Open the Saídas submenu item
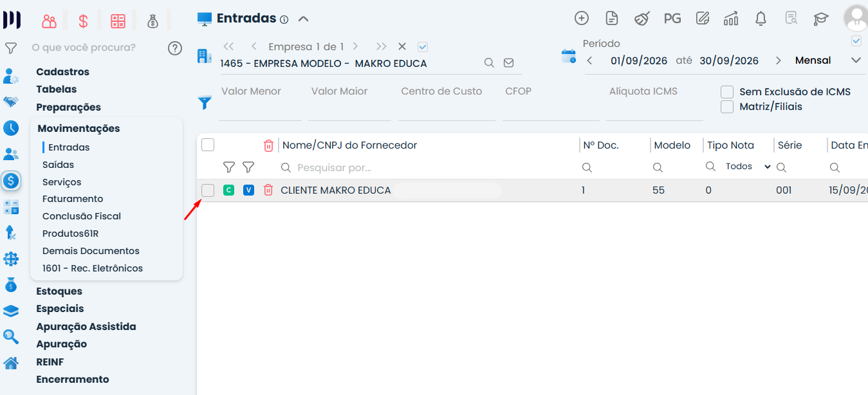Viewport: 868px width, 395px height. coord(58,165)
